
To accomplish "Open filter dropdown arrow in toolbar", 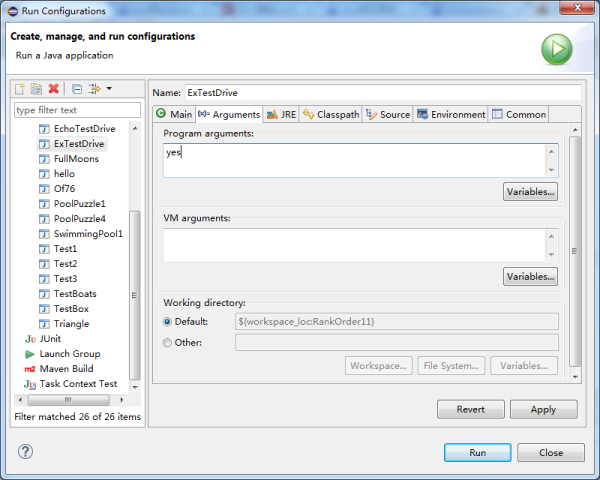I will click(x=109, y=89).
